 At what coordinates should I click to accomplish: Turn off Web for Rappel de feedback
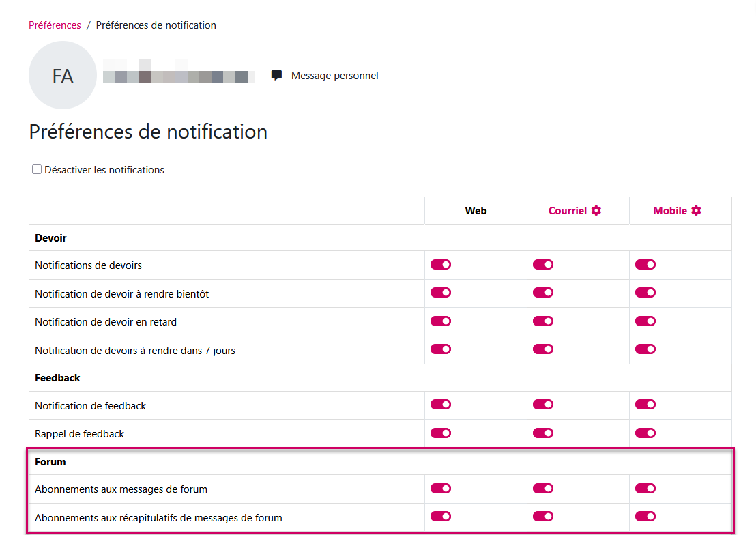[441, 433]
